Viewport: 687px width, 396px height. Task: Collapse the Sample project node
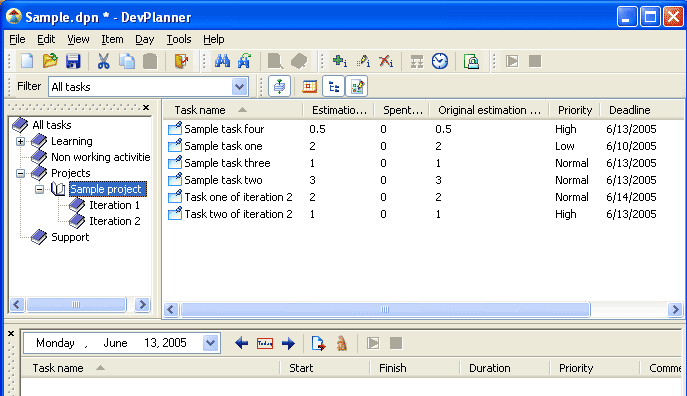pyautogui.click(x=39, y=189)
